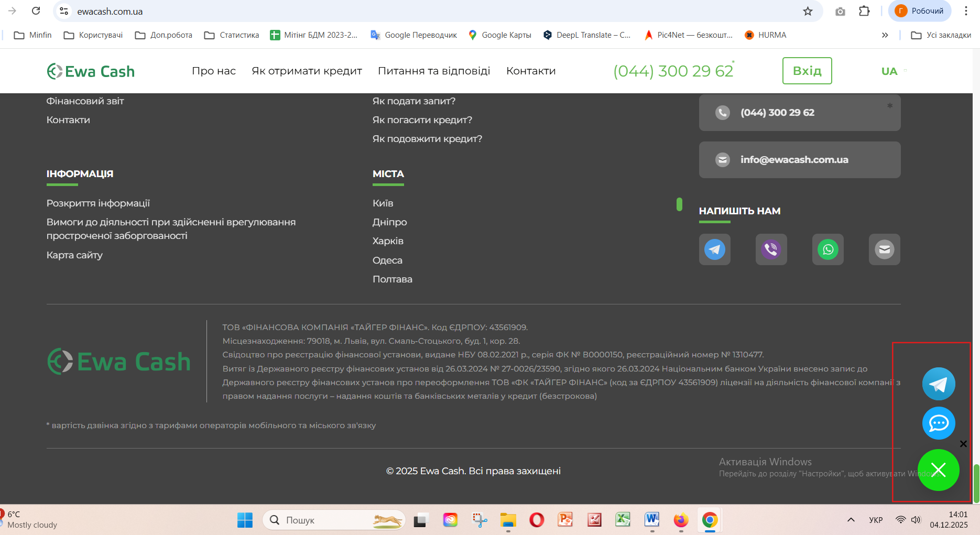Select the city Полтава
The image size is (980, 535).
point(393,279)
